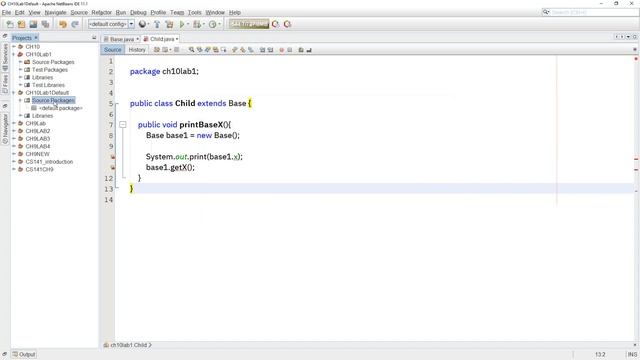Click the Search field magnifier icon
The width and height of the screenshot is (640, 360).
point(546,12)
